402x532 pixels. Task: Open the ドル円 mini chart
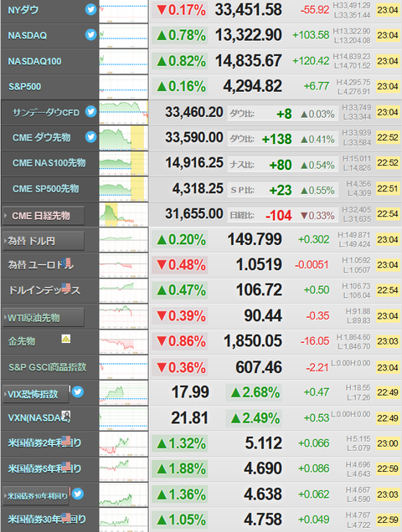click(x=124, y=240)
